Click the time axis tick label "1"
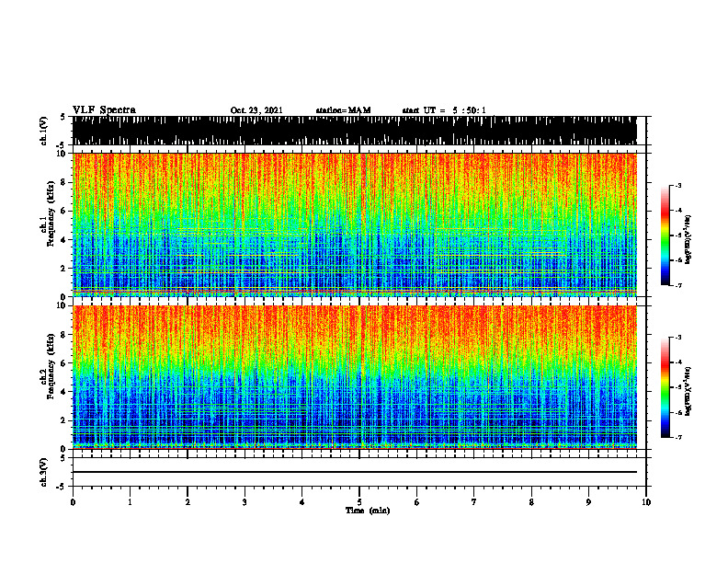This screenshot has height=563, width=728. (x=130, y=502)
